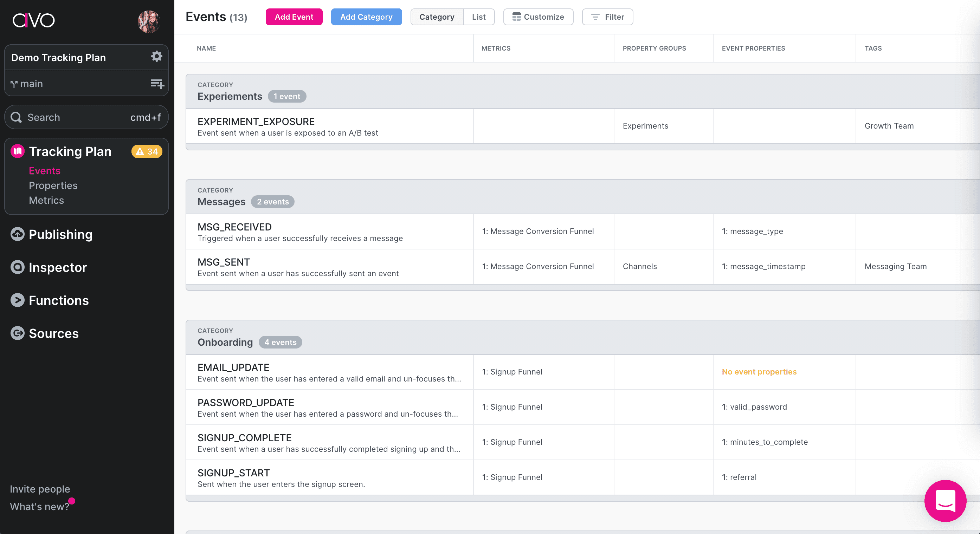The height and width of the screenshot is (534, 980).
Task: Open workspace settings gear icon
Action: [x=156, y=57]
